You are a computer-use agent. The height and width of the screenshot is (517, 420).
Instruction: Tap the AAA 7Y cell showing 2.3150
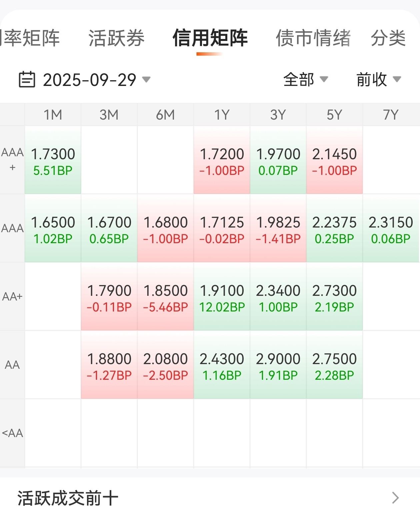click(x=391, y=229)
